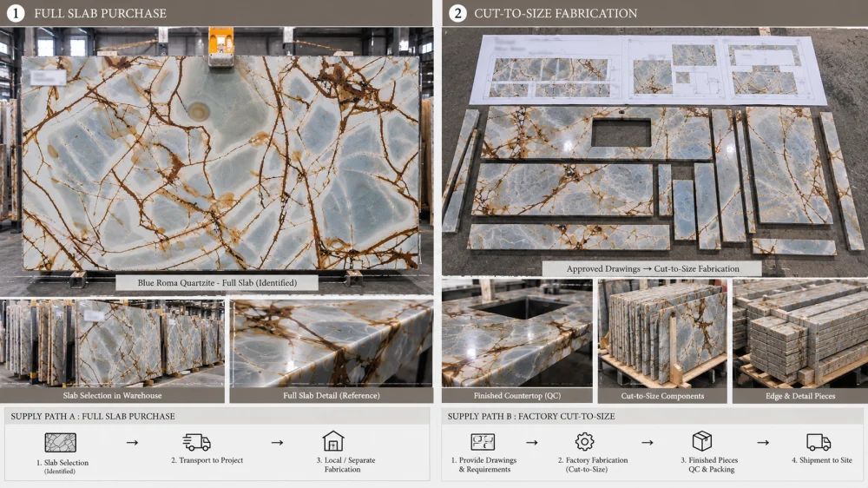Click 'Supply Path B : Factory Cut-to-Size' heading
This screenshot has width=868, height=488.
coord(531,416)
